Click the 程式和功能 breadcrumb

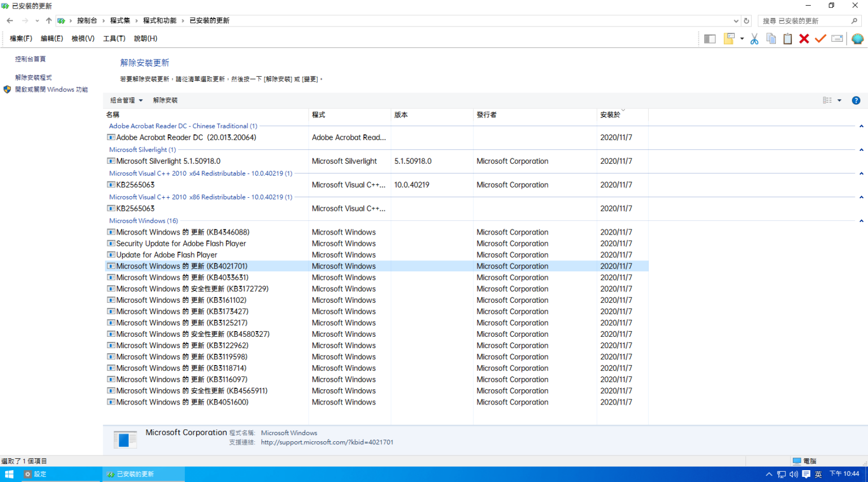click(160, 20)
